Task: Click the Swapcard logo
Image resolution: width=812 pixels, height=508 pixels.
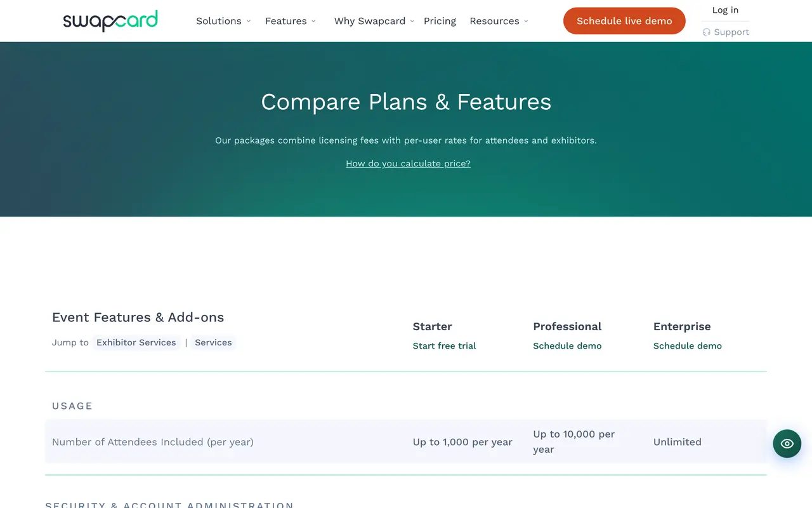Action: click(110, 21)
